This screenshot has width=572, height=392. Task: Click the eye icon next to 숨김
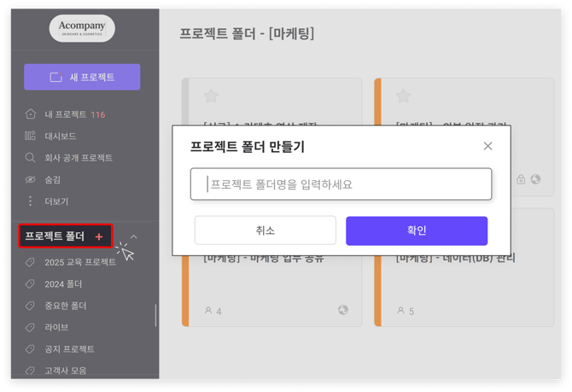click(31, 179)
